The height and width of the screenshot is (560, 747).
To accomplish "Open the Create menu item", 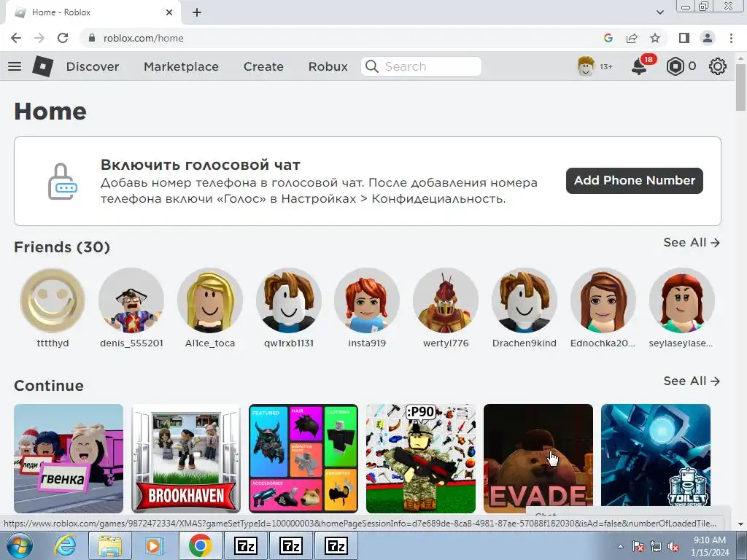I will pyautogui.click(x=263, y=66).
